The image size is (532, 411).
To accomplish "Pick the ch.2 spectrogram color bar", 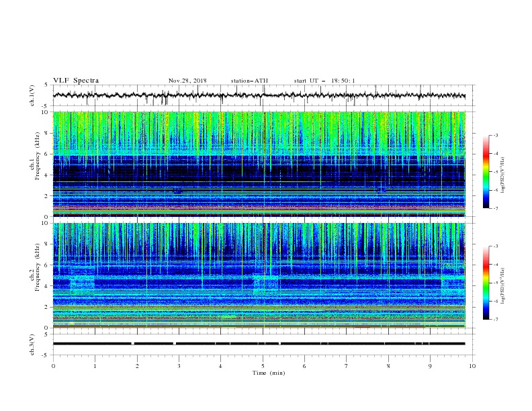I will (486, 283).
